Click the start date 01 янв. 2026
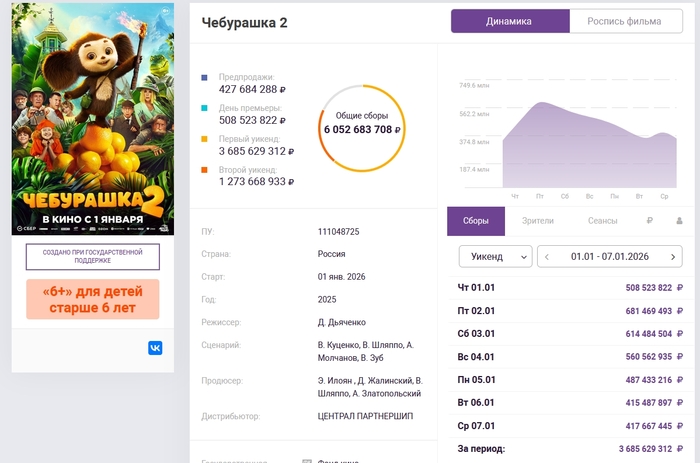700x463 pixels. click(341, 277)
